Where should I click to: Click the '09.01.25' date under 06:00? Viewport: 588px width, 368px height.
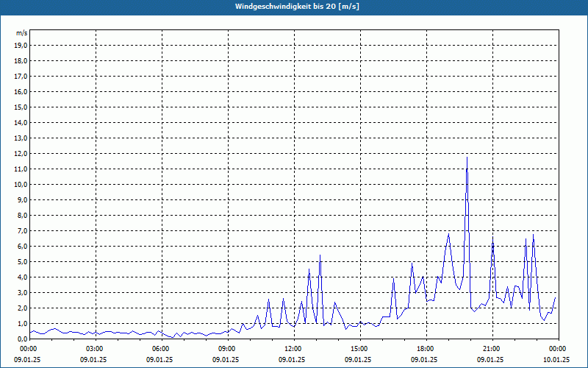point(159,359)
